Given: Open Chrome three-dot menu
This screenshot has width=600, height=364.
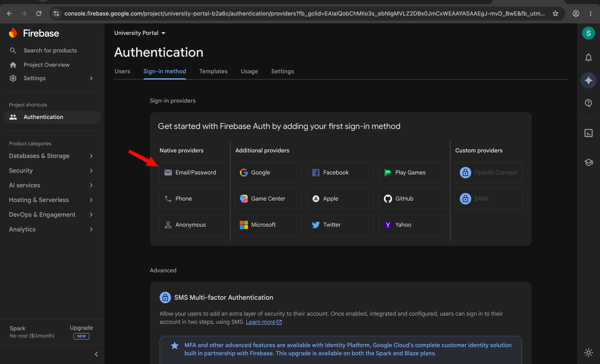Looking at the screenshot, I should pyautogui.click(x=590, y=13).
